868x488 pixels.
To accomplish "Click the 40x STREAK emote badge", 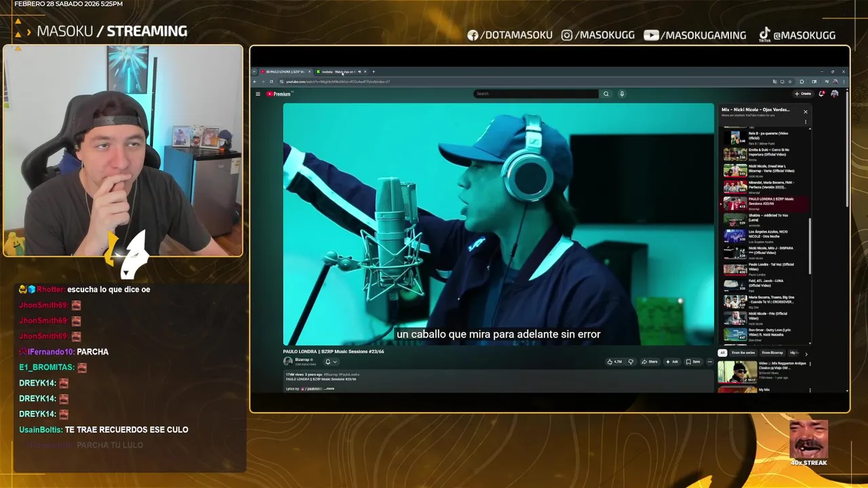I will pos(808,443).
